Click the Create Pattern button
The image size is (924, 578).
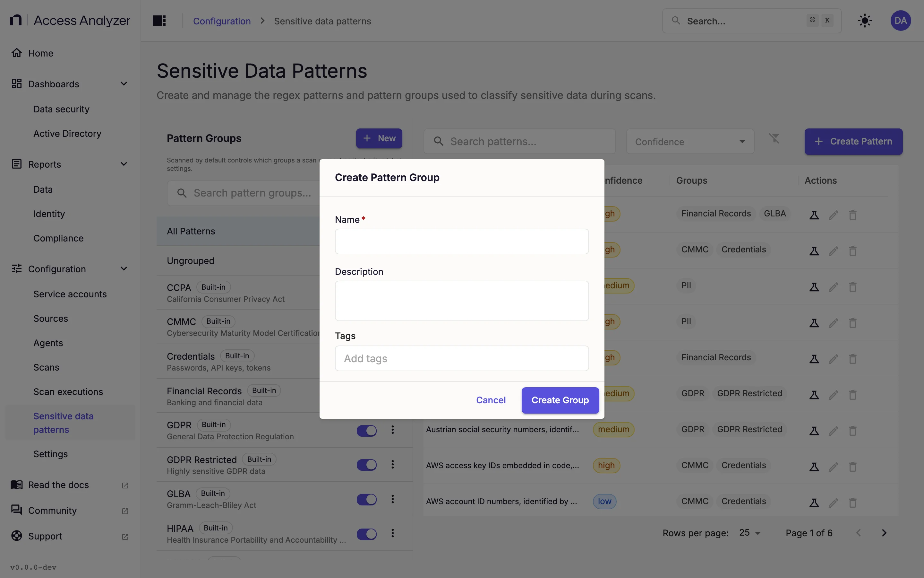[x=853, y=141]
